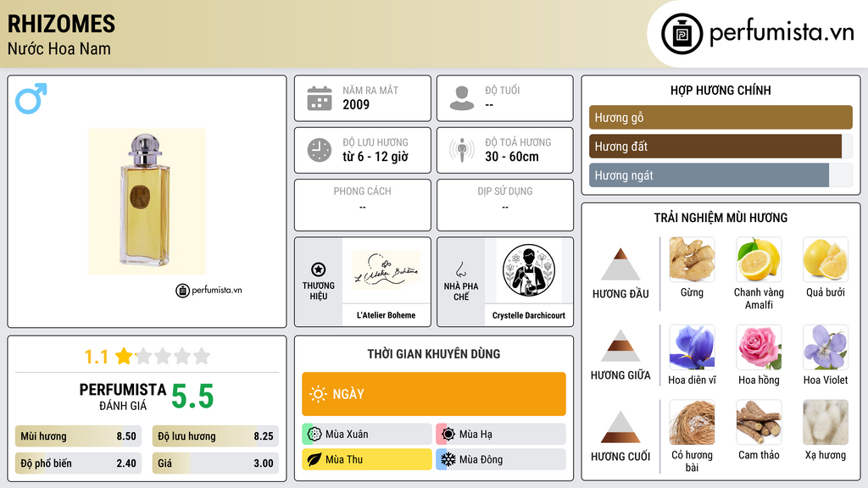
Task: Select the Xạ hương musk image
Action: click(826, 422)
